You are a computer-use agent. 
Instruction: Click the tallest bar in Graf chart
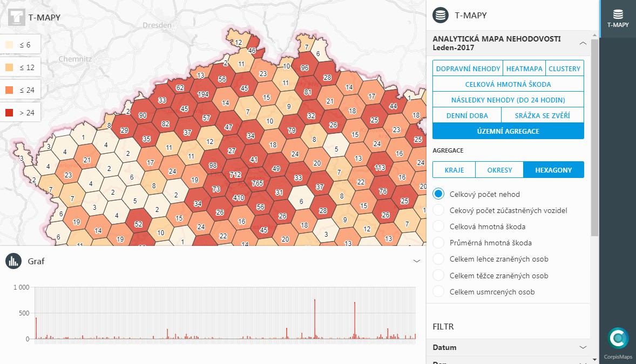[315, 319]
